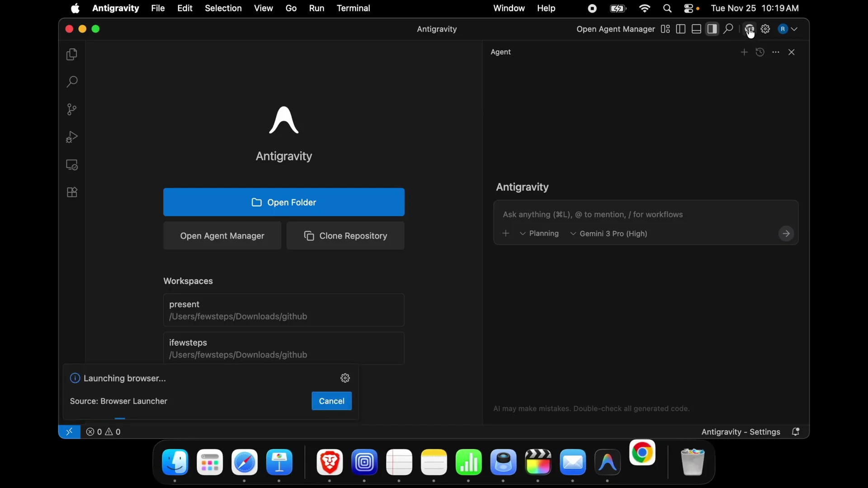This screenshot has height=488, width=868.
Task: View agent conversation history
Action: click(x=760, y=52)
